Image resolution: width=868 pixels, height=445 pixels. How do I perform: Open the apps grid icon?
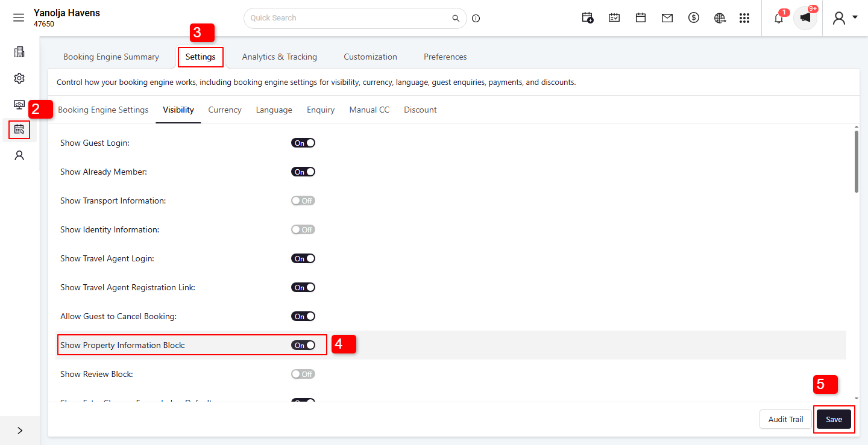[744, 18]
